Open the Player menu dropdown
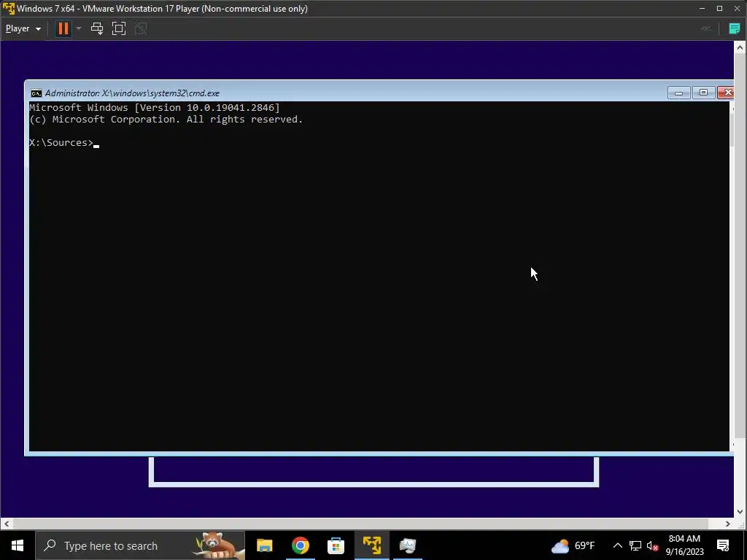Viewport: 747px width, 560px height. [x=23, y=28]
